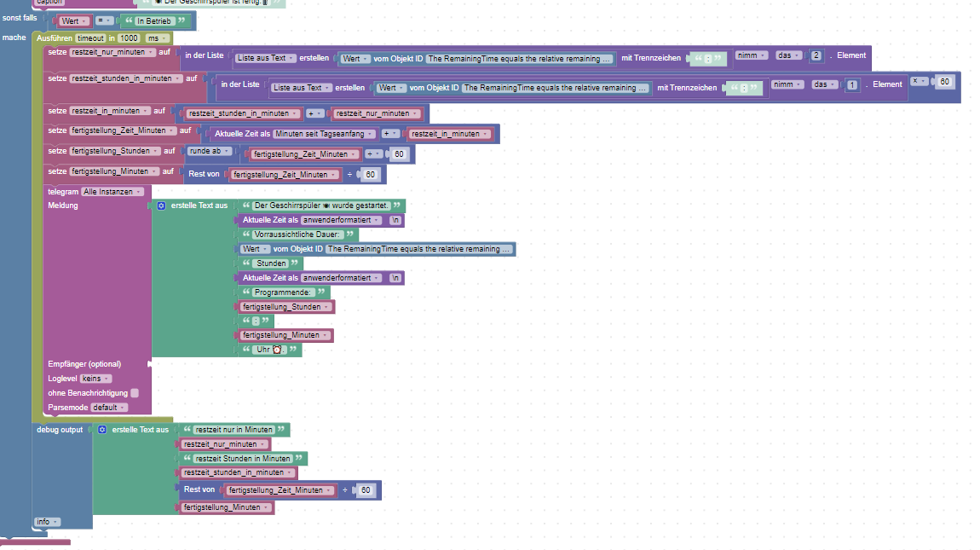Edit the 'Programmende:' text field
Viewport: 980px width, 550px height.
pyautogui.click(x=283, y=292)
